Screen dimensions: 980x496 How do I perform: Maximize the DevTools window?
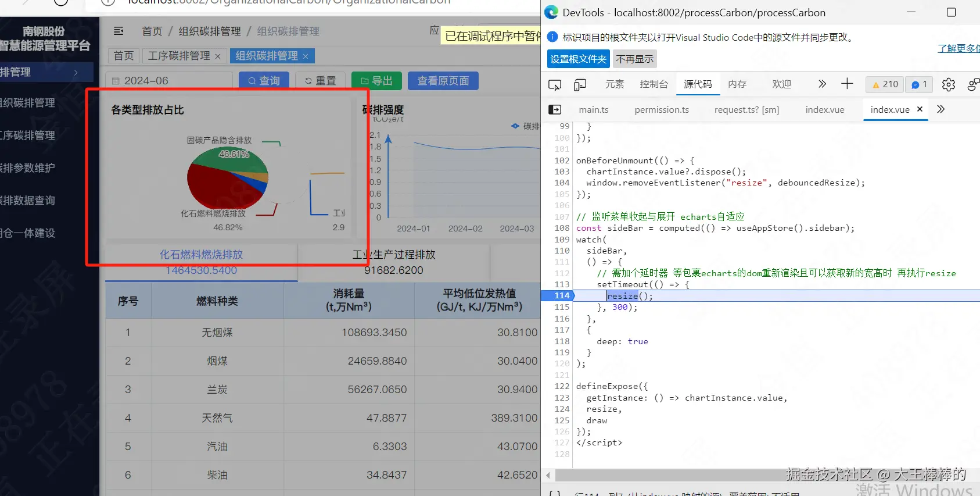tap(951, 12)
